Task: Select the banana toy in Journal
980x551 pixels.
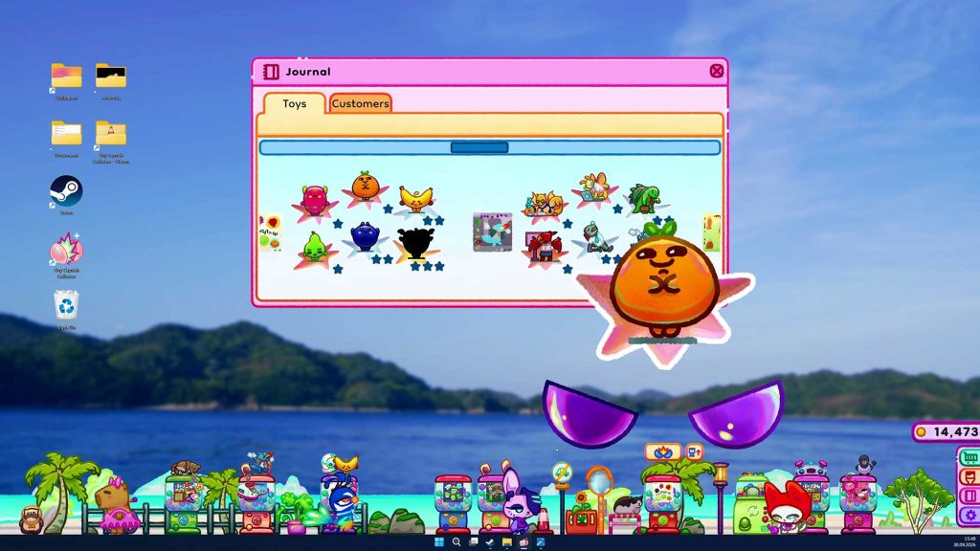Action: click(417, 201)
